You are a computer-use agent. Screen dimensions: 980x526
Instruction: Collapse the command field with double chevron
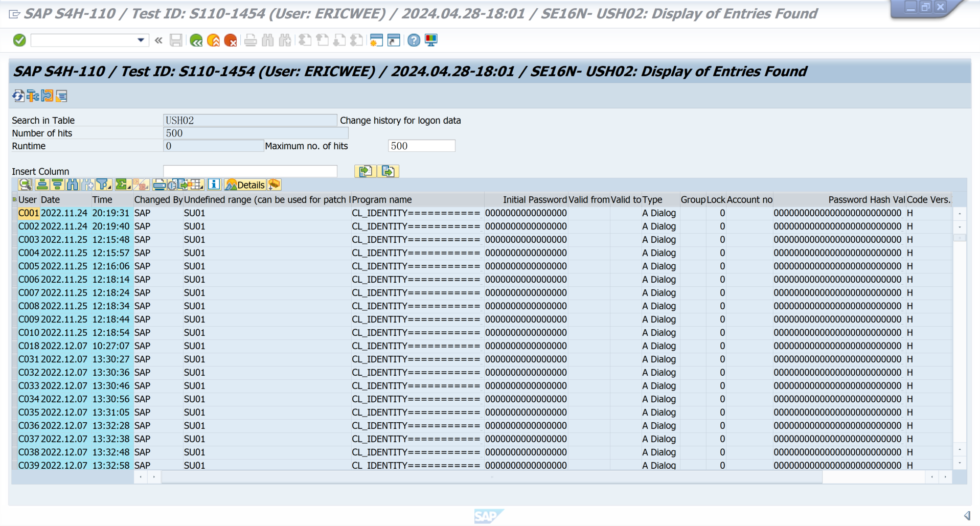coord(158,40)
